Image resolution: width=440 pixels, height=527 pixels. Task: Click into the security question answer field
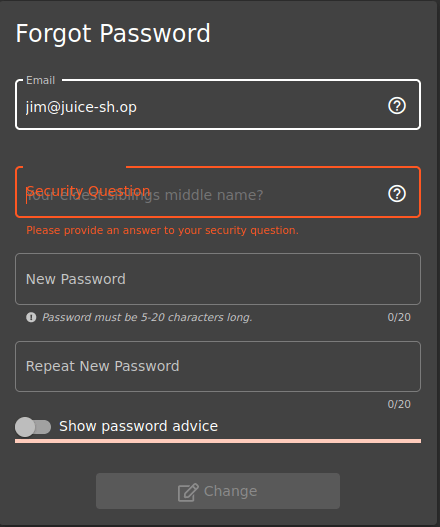tap(218, 192)
